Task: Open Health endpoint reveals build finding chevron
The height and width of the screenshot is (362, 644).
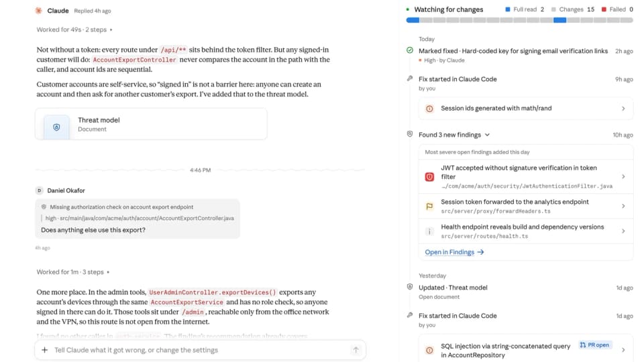Action: [623, 231]
